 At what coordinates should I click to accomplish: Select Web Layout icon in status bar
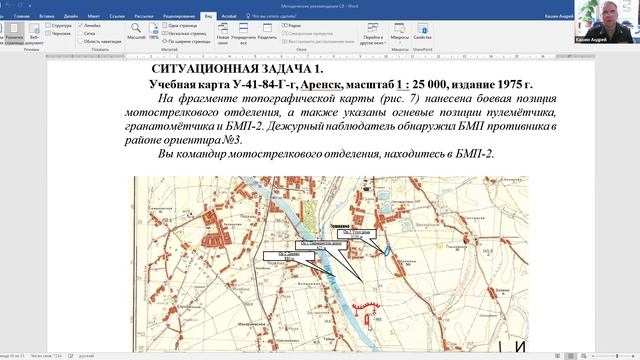(x=584, y=356)
